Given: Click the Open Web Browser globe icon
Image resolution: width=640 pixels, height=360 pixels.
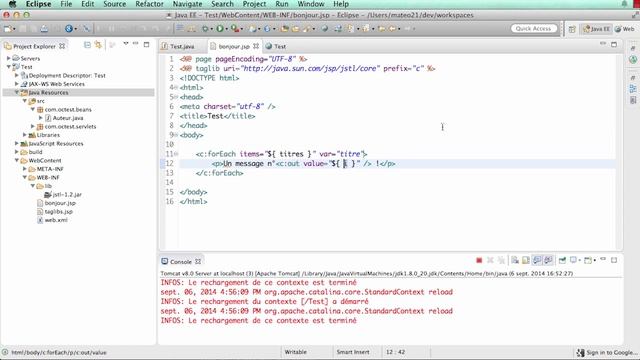Looking at the screenshot, I should pos(324,29).
